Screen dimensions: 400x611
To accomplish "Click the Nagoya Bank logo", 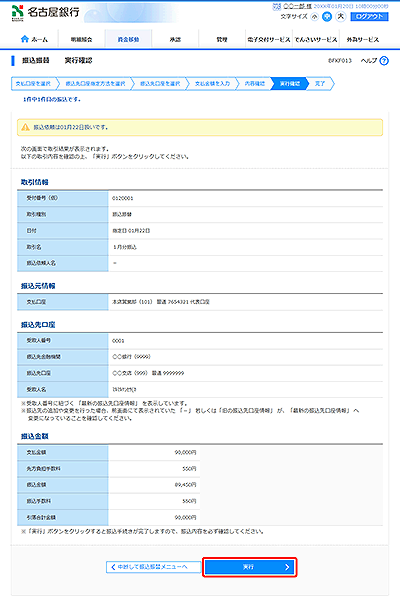I will coord(45,13).
